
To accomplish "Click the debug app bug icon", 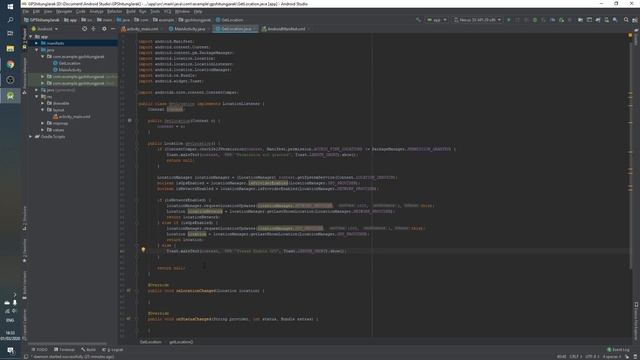I will (535, 20).
